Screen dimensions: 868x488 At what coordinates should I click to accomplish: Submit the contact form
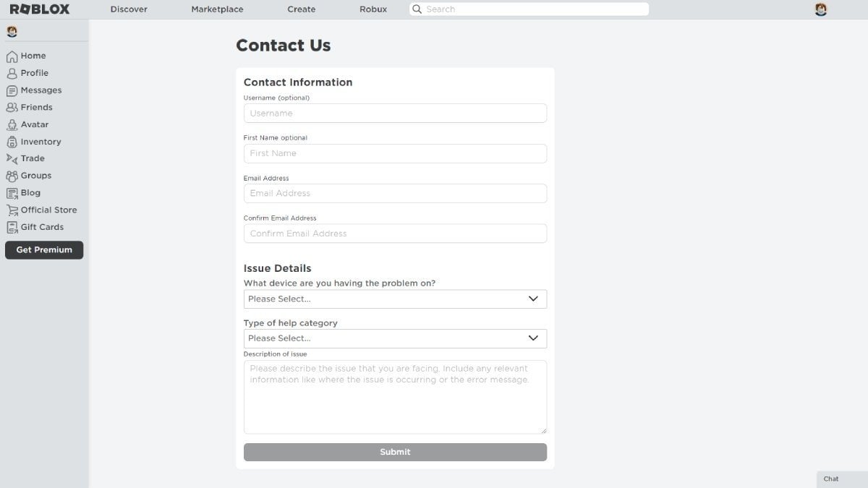(395, 452)
